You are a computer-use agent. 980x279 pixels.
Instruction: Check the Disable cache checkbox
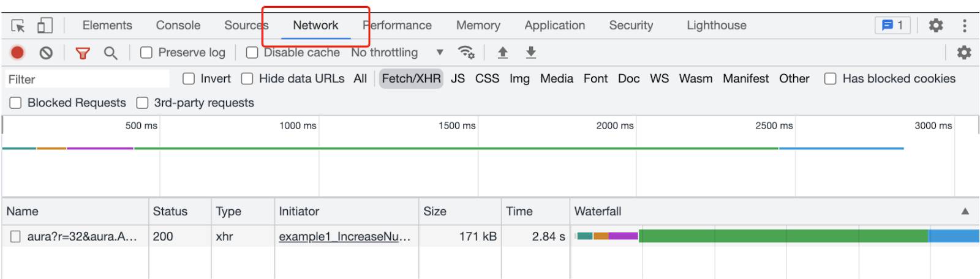[252, 53]
